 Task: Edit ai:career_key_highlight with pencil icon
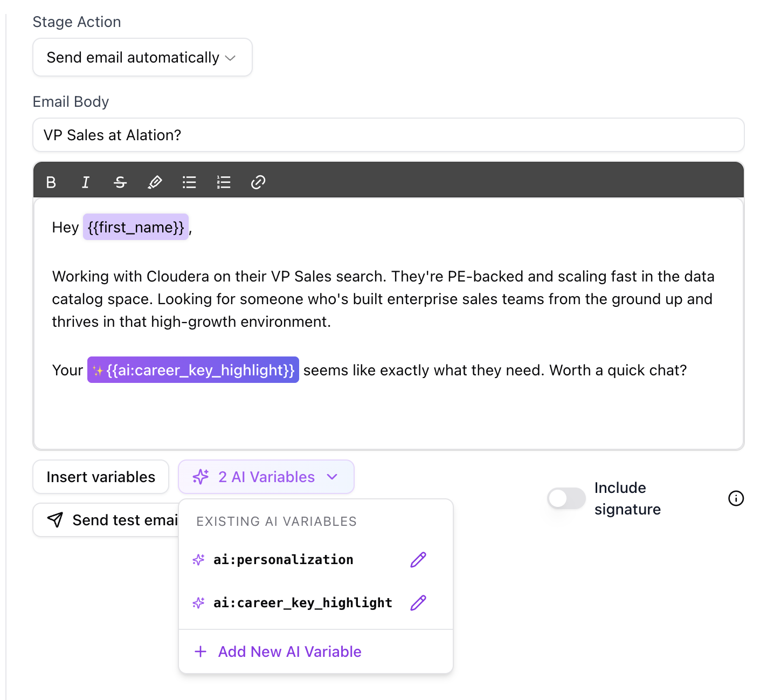point(418,602)
